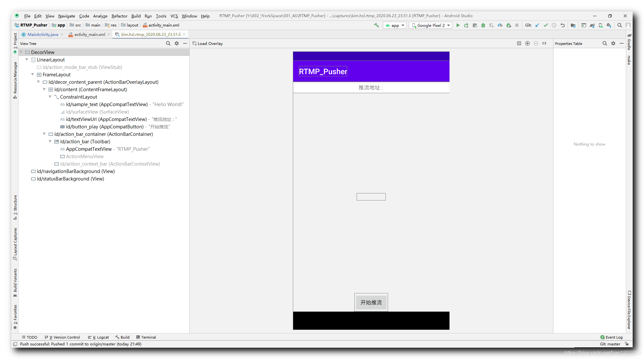Screen dimensions: 644x359
Task: Click the Make Project hammer icon
Action: [376, 25]
